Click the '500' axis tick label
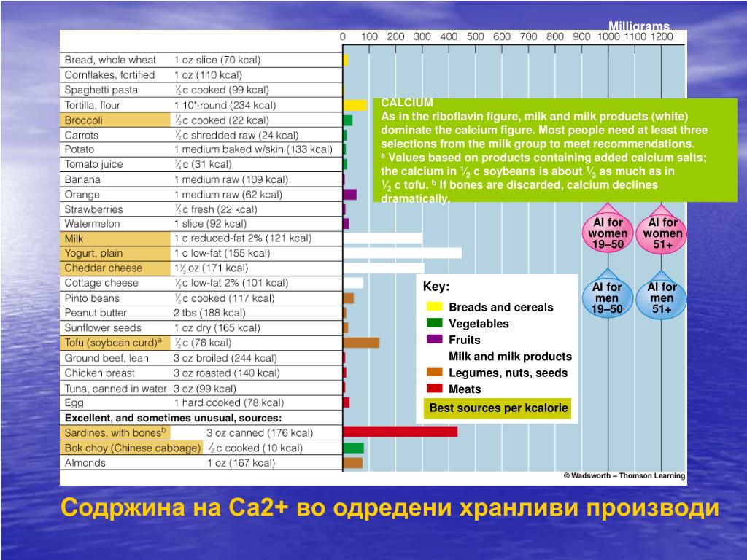The image size is (747, 560). pos(475,36)
